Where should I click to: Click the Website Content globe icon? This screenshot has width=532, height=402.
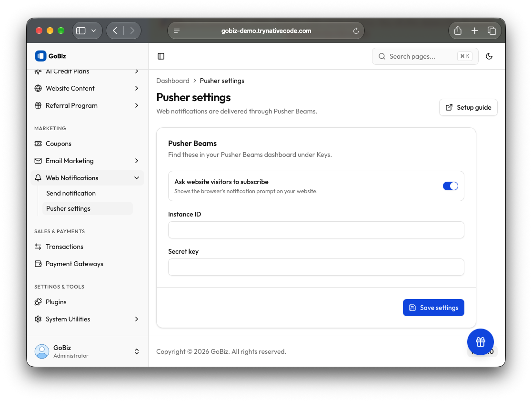tap(38, 88)
